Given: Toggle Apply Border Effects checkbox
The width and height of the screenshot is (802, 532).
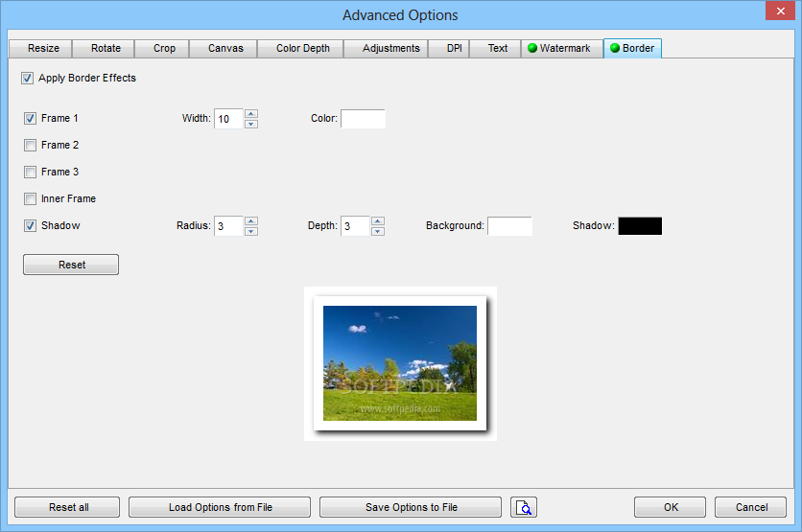Looking at the screenshot, I should click(x=27, y=79).
